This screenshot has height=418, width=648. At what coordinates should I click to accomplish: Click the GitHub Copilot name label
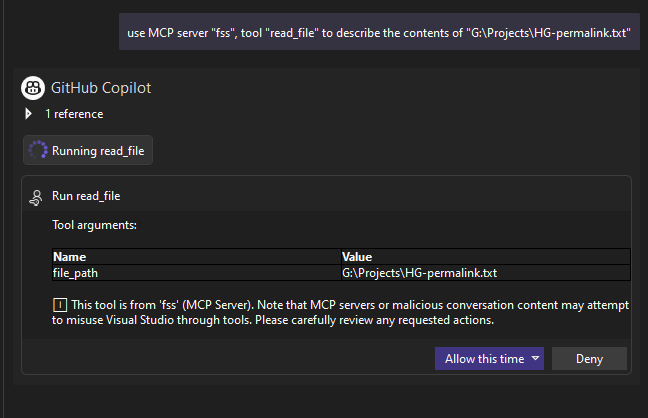(101, 88)
